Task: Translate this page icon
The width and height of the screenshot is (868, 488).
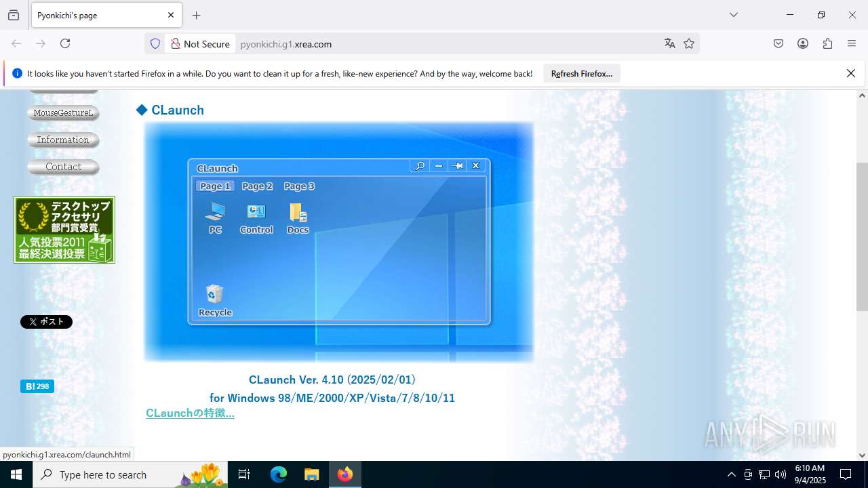Action: coord(670,44)
